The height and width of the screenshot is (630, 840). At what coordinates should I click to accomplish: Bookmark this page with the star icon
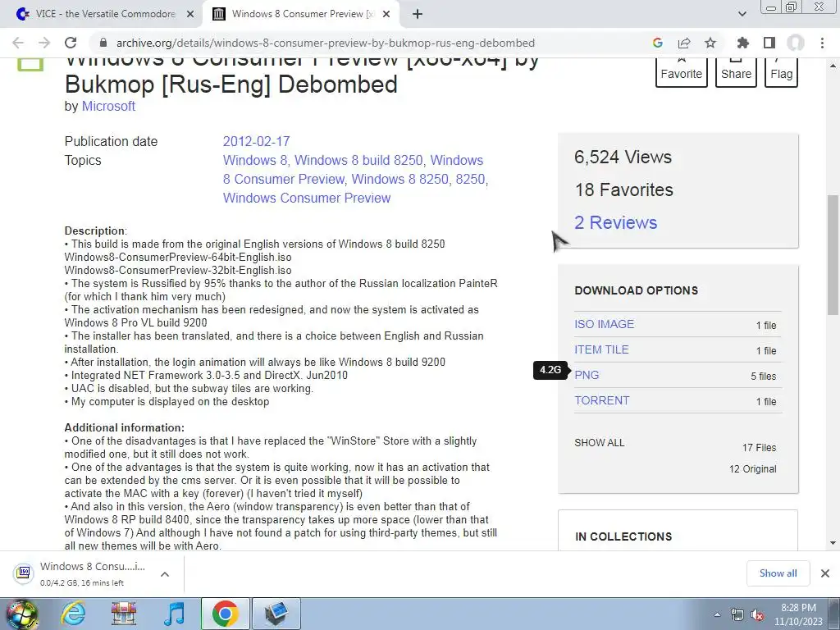coord(710,43)
